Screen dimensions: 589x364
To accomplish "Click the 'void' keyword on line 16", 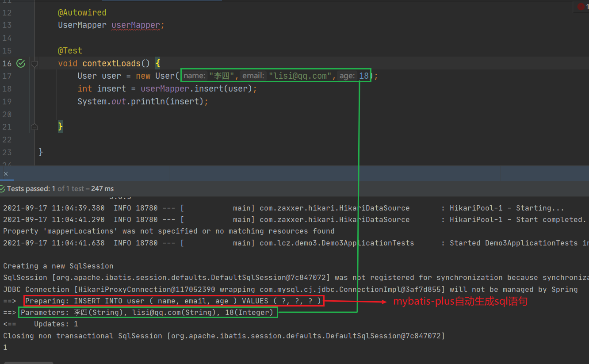I will tap(68, 63).
